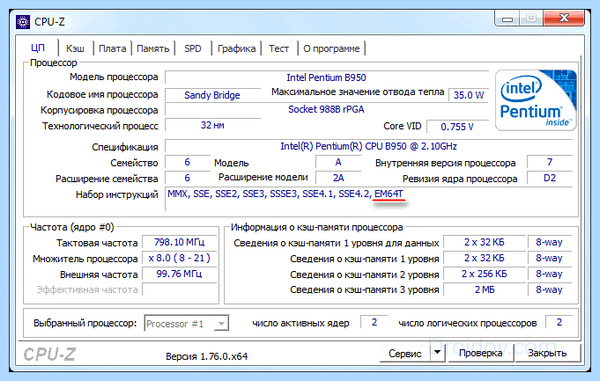The height and width of the screenshot is (381, 600).
Task: Click the Socket 988B rPGA value
Action: (x=326, y=109)
